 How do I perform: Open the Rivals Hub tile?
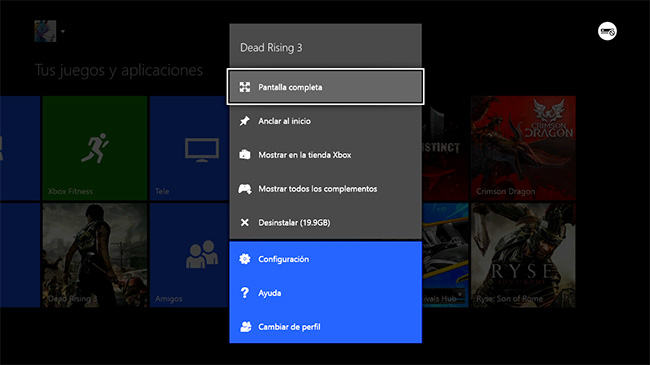pos(445,255)
